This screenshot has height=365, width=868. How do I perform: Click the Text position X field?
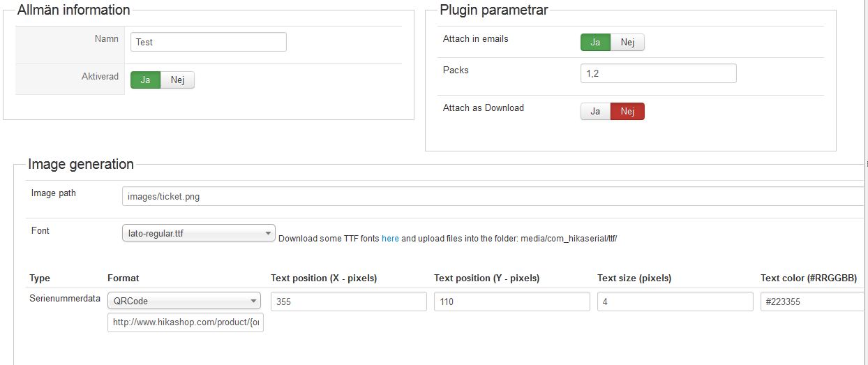tap(349, 301)
